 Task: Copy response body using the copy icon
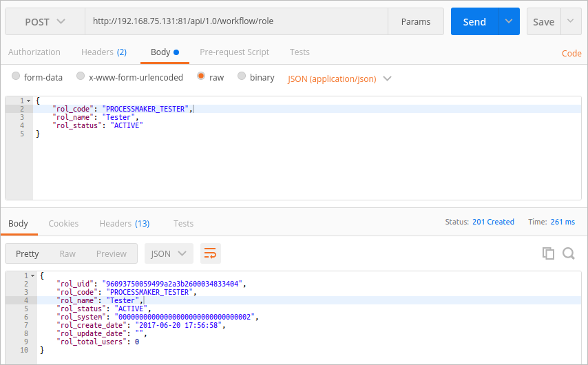point(548,253)
